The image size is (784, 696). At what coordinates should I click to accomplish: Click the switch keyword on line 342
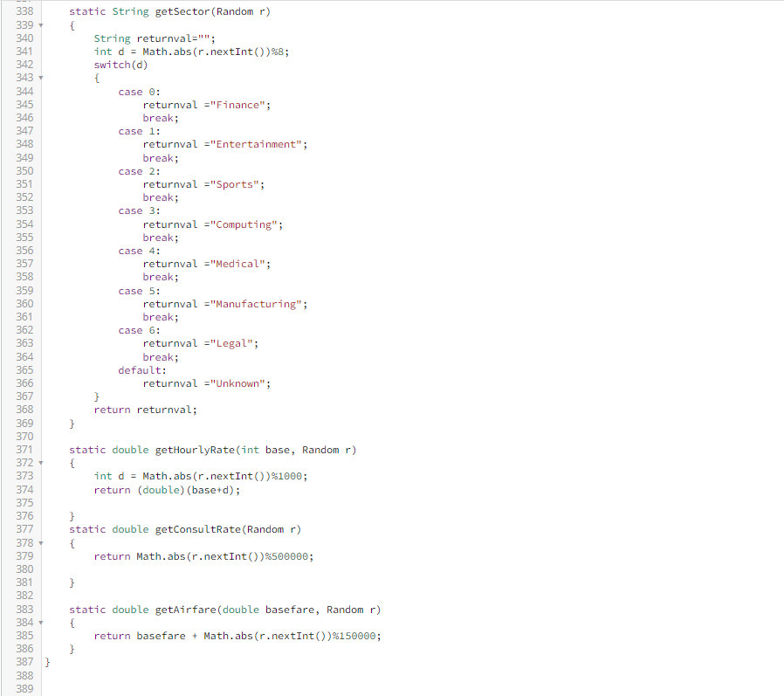[x=111, y=65]
